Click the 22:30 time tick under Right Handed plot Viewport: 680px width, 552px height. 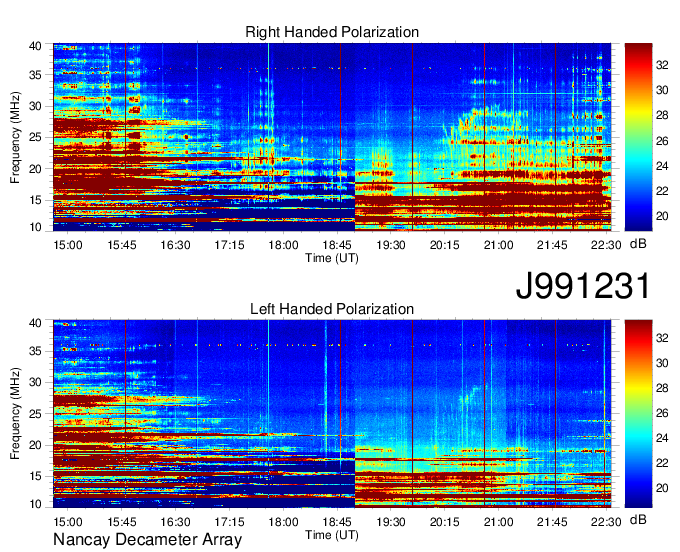click(x=606, y=245)
